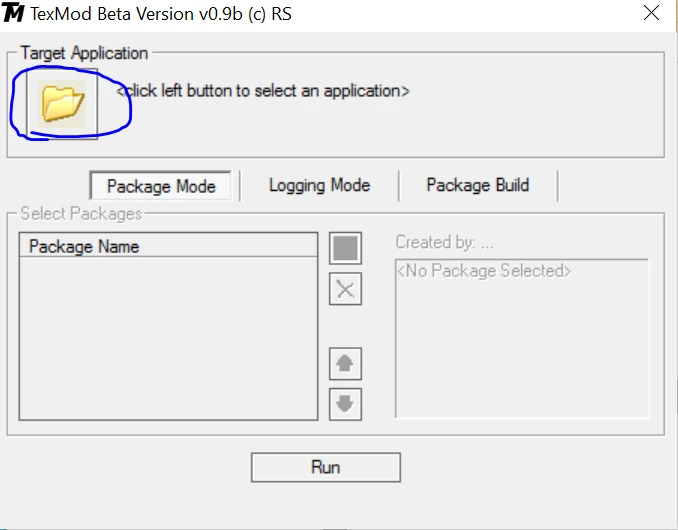Close the TexMod window
The image size is (678, 530).
pyautogui.click(x=651, y=14)
